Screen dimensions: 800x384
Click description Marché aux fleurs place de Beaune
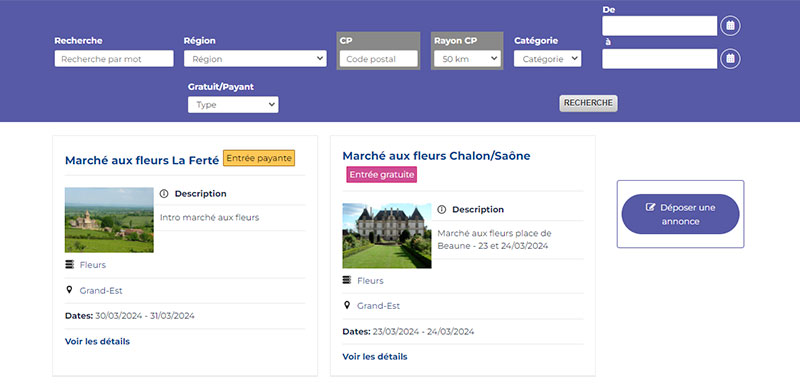494,239
